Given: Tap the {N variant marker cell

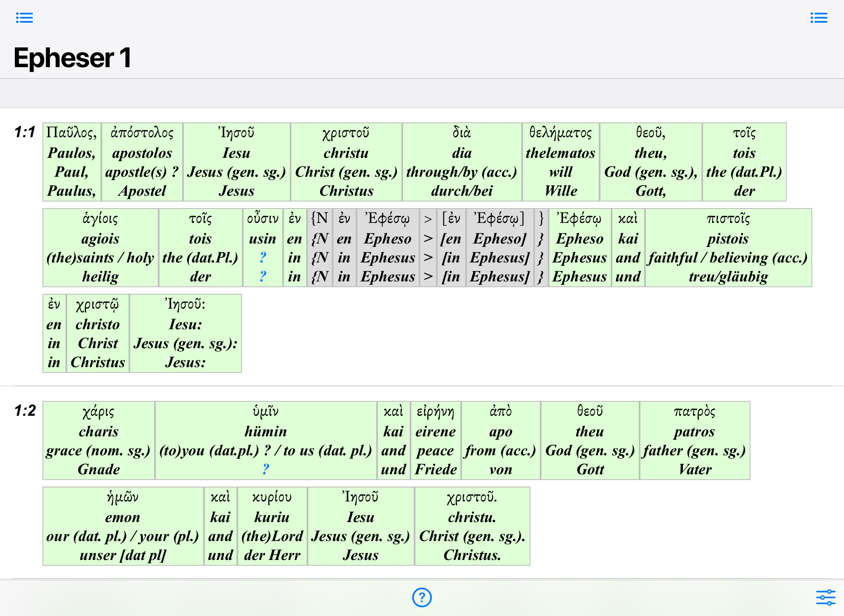Looking at the screenshot, I should pyautogui.click(x=320, y=248).
